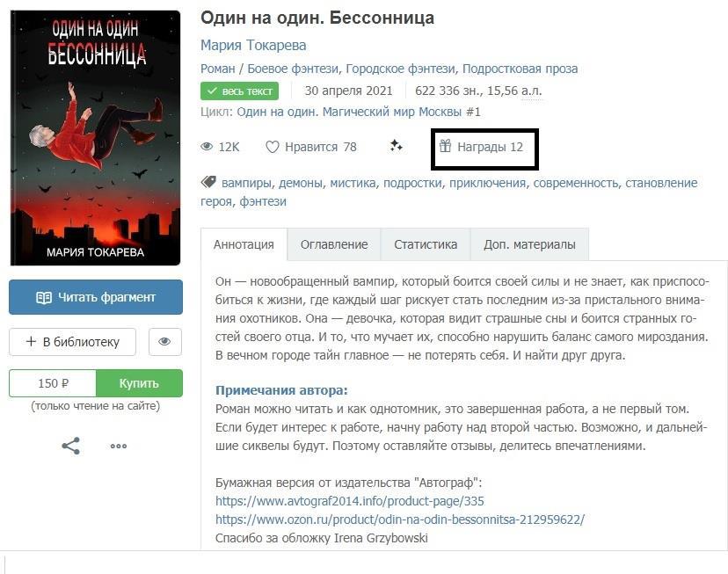This screenshot has height=574, width=728.
Task: Open the Статистика tab
Action: (426, 244)
